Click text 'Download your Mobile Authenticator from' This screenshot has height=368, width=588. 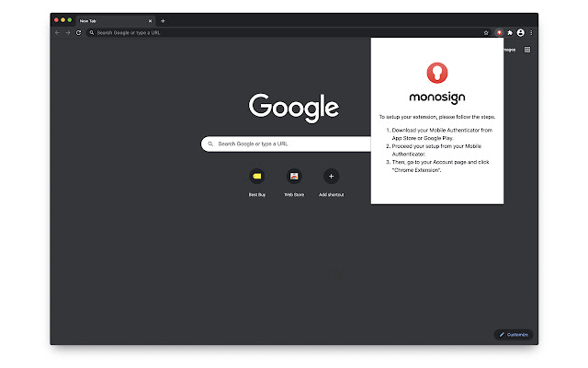pyautogui.click(x=442, y=131)
